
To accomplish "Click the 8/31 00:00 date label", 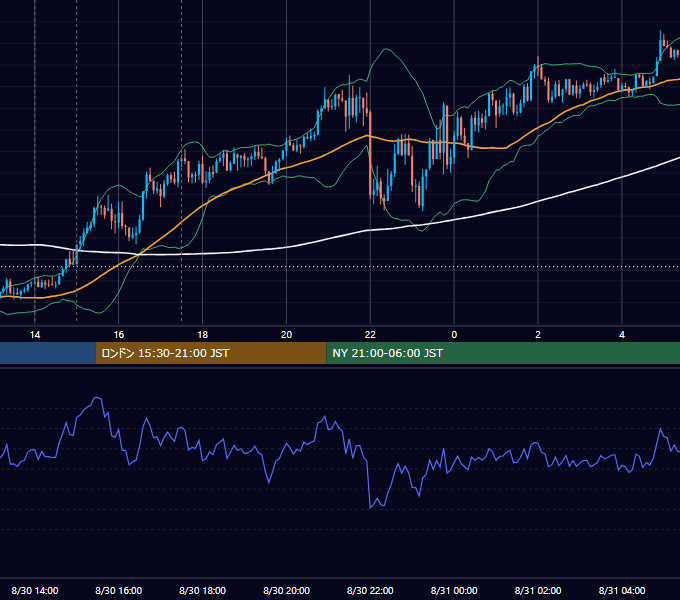I will pos(454,590).
